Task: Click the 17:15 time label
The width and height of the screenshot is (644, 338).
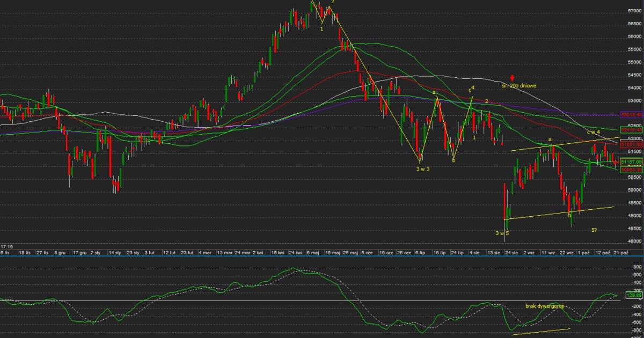Action: click(x=7, y=246)
